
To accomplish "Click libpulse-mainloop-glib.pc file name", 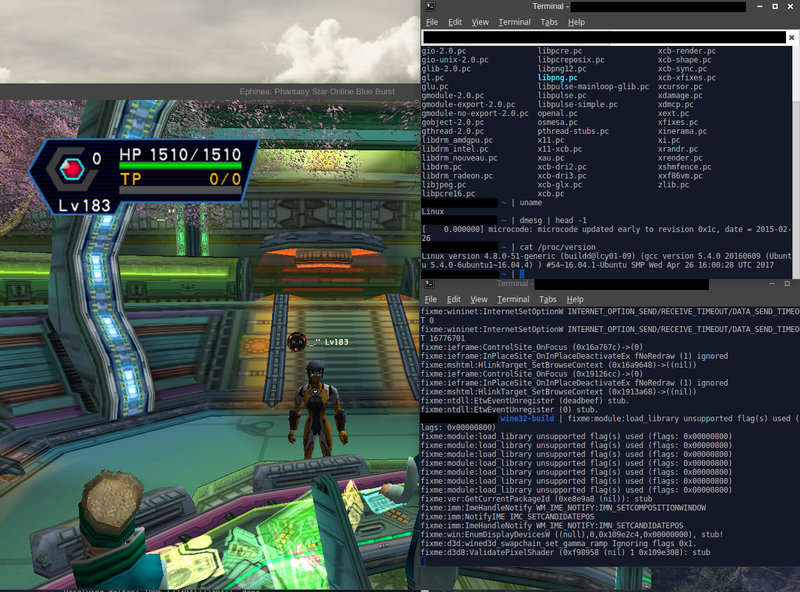I will pos(593,87).
